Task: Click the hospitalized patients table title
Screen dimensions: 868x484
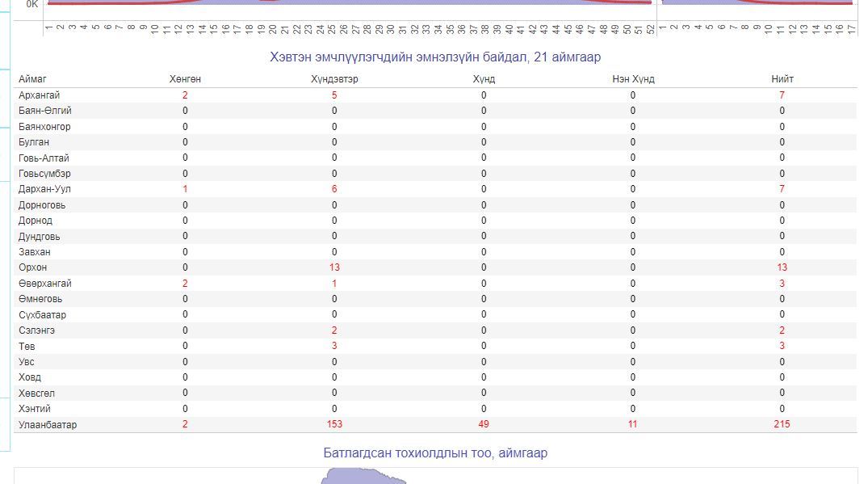Action: (x=435, y=57)
